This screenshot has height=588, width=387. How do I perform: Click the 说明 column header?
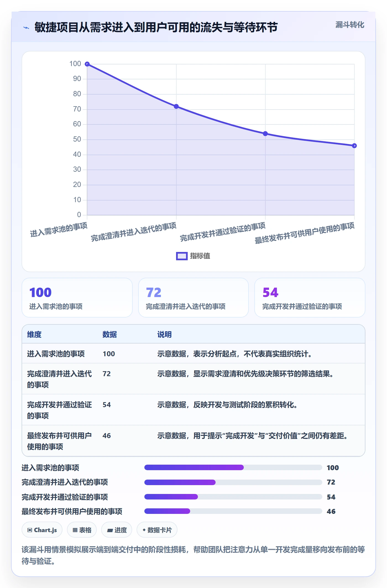point(164,334)
